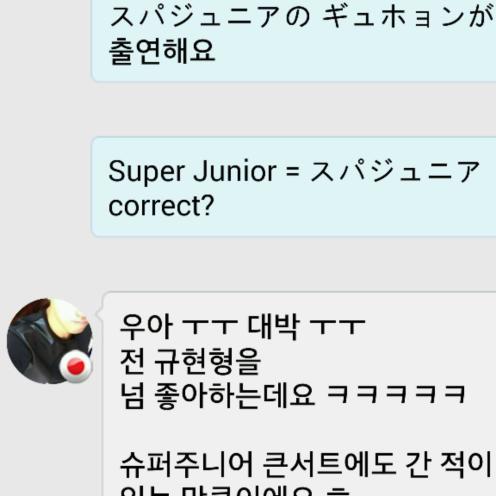Open the sender's profile picture avatar
The height and width of the screenshot is (496, 496).
49,341
